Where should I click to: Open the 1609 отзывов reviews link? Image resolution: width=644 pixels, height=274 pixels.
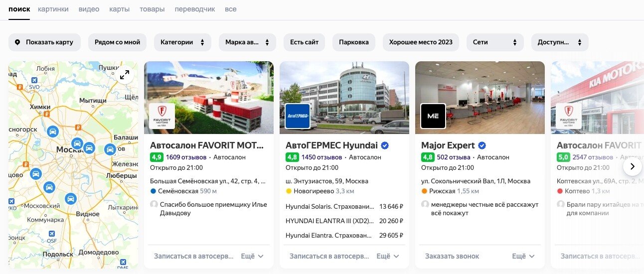(186, 157)
